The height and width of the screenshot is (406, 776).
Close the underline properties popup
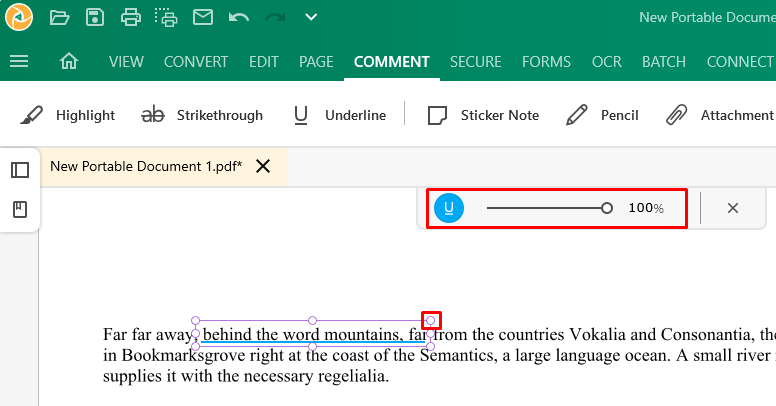pyautogui.click(x=733, y=208)
